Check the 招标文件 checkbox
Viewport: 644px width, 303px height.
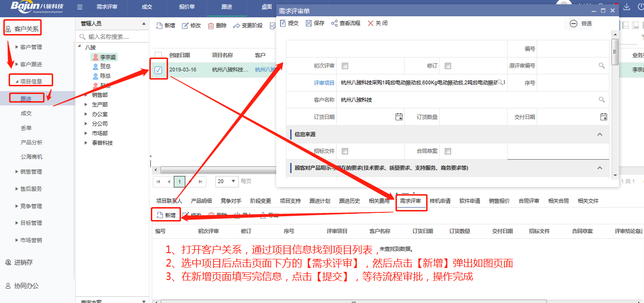tap(345, 151)
